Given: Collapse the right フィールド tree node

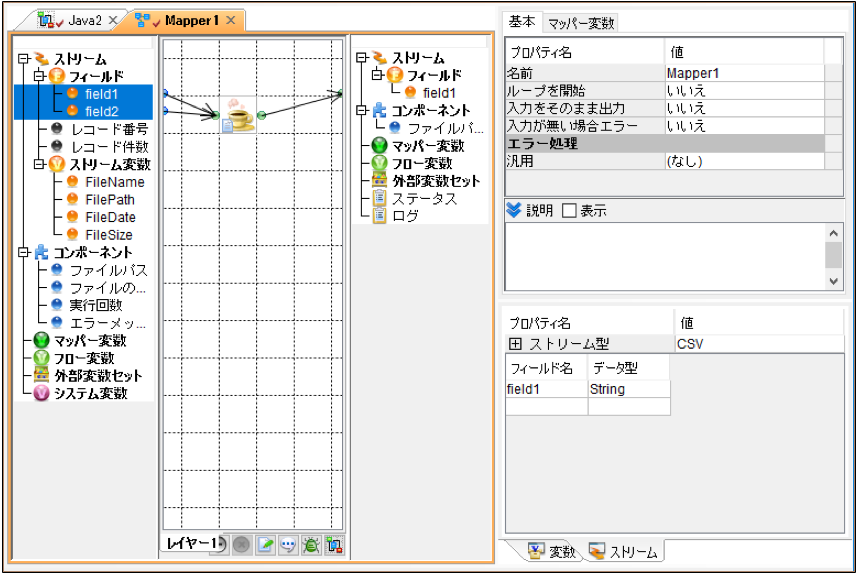Looking at the screenshot, I should point(377,75).
